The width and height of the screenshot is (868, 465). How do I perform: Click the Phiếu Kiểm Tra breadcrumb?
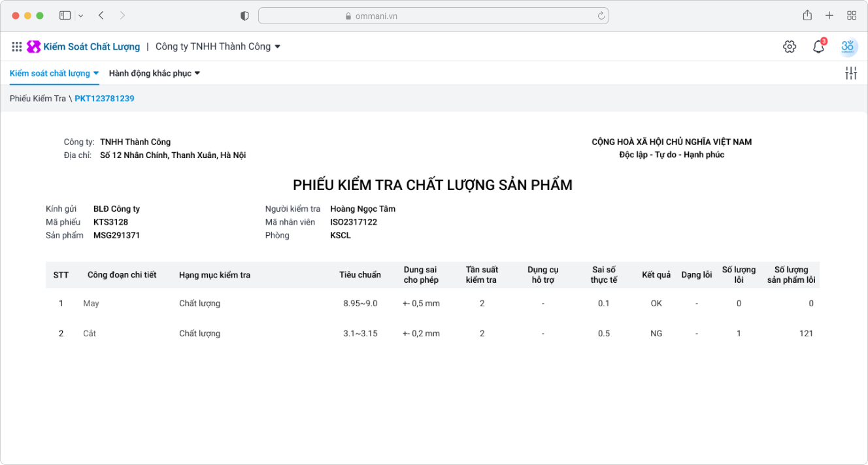click(x=38, y=99)
